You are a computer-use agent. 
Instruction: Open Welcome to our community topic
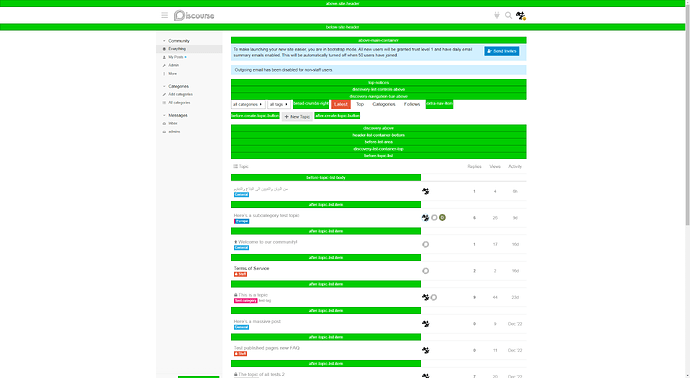tap(268, 242)
